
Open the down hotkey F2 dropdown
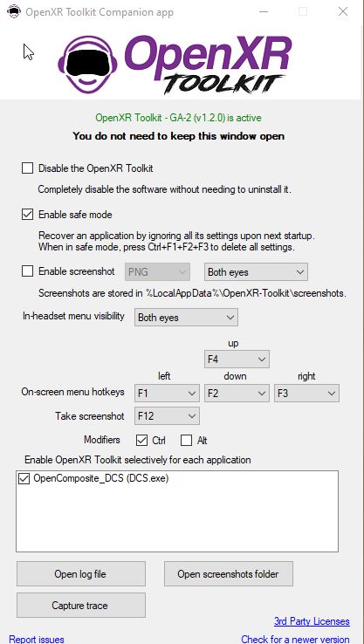(x=237, y=393)
